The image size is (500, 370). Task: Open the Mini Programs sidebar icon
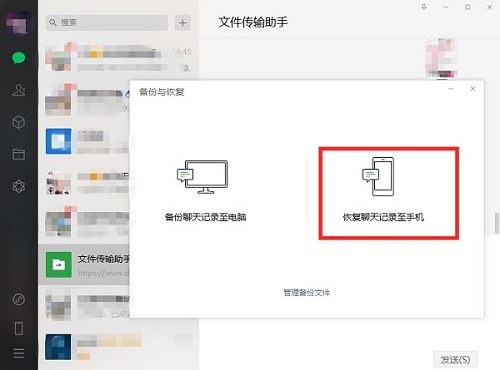click(19, 299)
